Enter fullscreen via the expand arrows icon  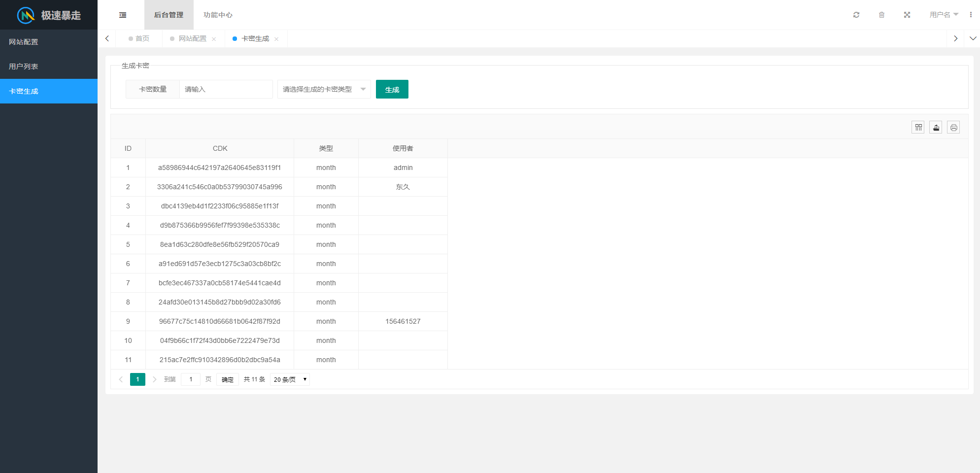pos(907,15)
